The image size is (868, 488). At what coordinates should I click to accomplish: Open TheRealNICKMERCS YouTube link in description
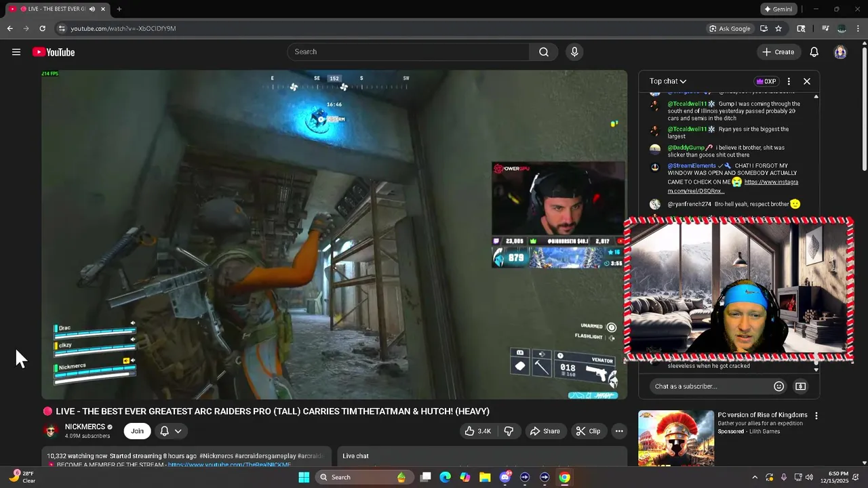(229, 465)
